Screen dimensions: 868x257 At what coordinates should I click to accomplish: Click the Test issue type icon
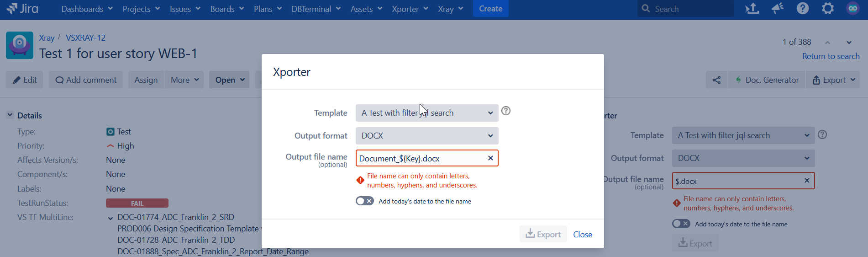[110, 132]
